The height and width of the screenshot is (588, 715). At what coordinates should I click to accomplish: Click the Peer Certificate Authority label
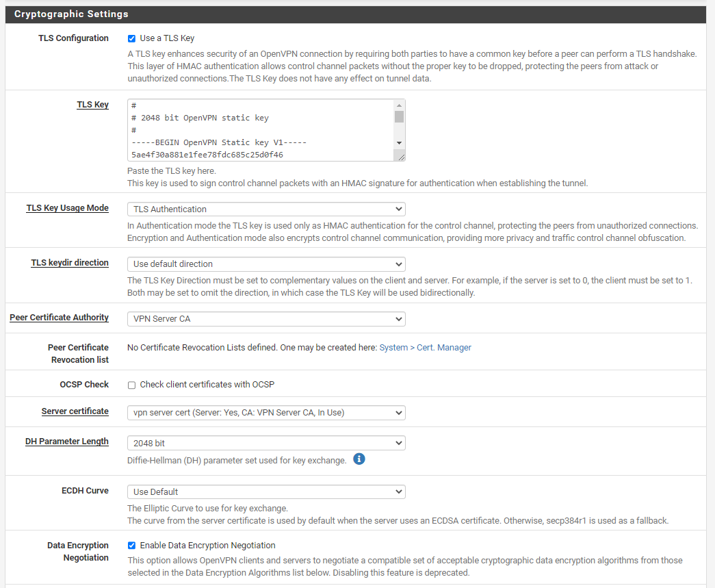click(60, 318)
